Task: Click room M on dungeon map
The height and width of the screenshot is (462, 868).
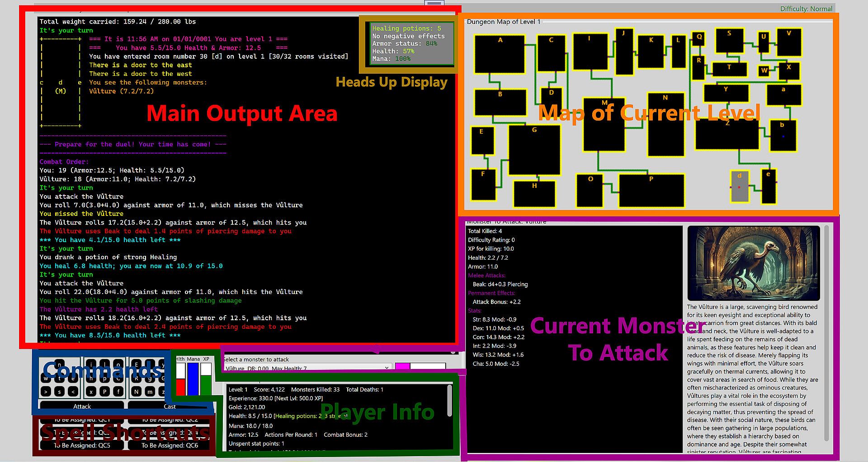Action: [604, 125]
